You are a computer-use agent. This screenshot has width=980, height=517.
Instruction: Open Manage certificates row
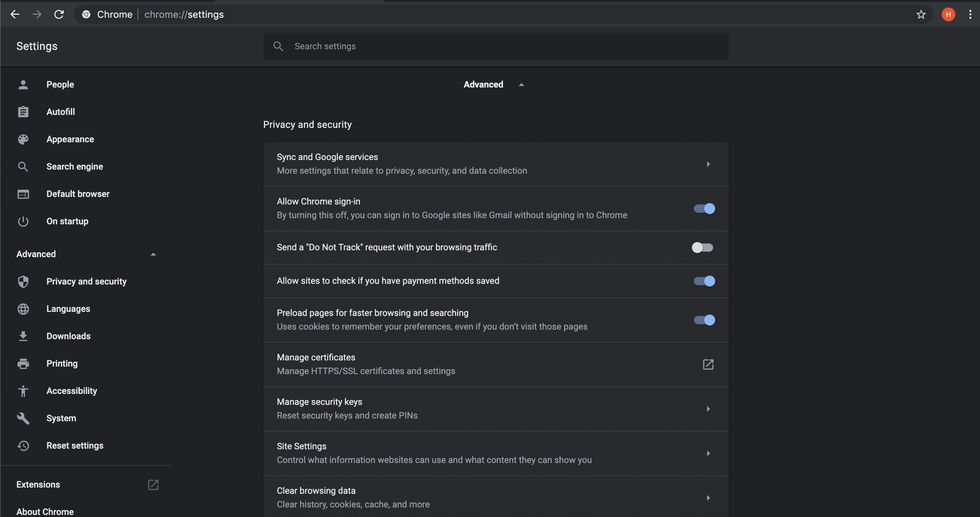tap(496, 364)
